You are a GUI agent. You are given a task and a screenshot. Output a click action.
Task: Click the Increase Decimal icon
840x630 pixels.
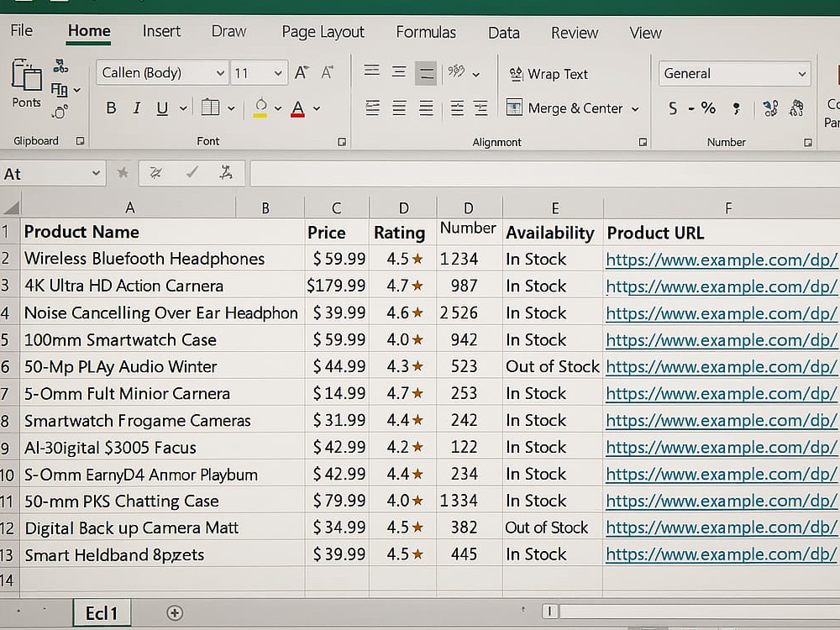click(x=770, y=108)
